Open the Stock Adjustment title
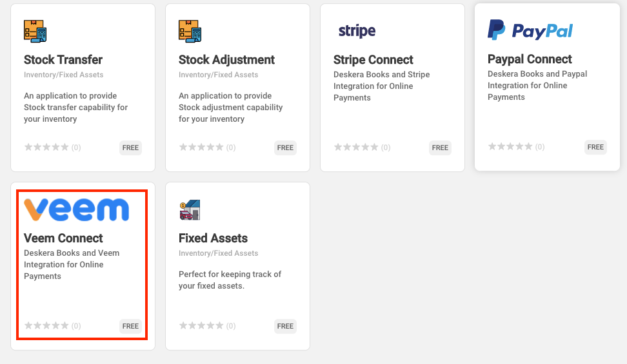Image resolution: width=627 pixels, height=364 pixels. pyautogui.click(x=226, y=59)
